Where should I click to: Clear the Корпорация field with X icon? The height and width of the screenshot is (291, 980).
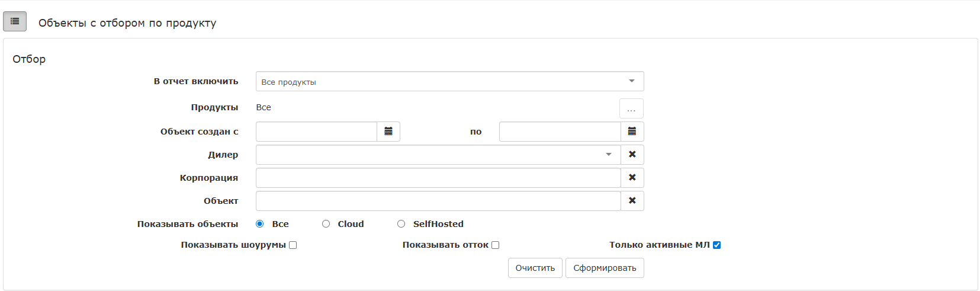click(x=632, y=178)
